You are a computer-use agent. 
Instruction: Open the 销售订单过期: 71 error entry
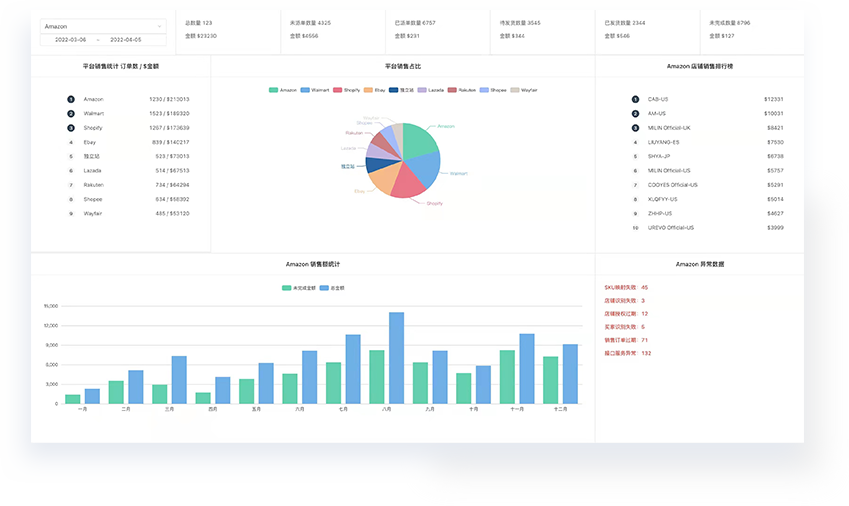coord(626,340)
